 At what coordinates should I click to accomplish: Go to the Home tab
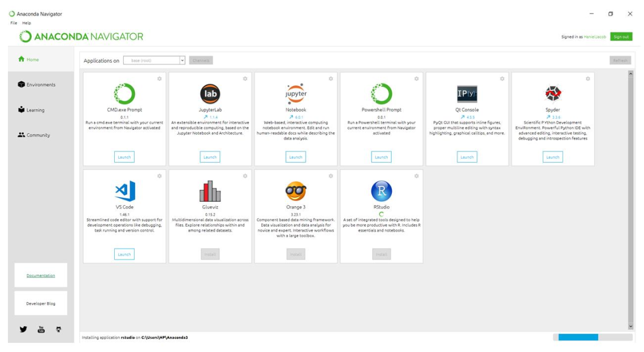click(x=41, y=59)
